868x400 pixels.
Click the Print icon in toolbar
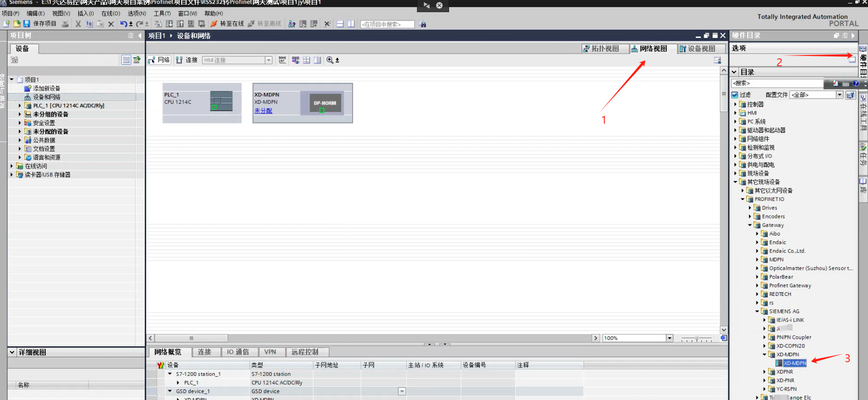click(65, 24)
